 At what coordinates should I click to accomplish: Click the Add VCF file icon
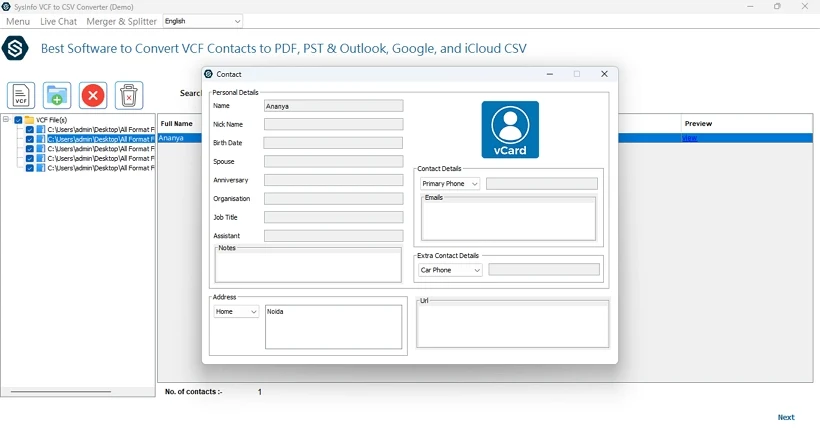(x=21, y=95)
